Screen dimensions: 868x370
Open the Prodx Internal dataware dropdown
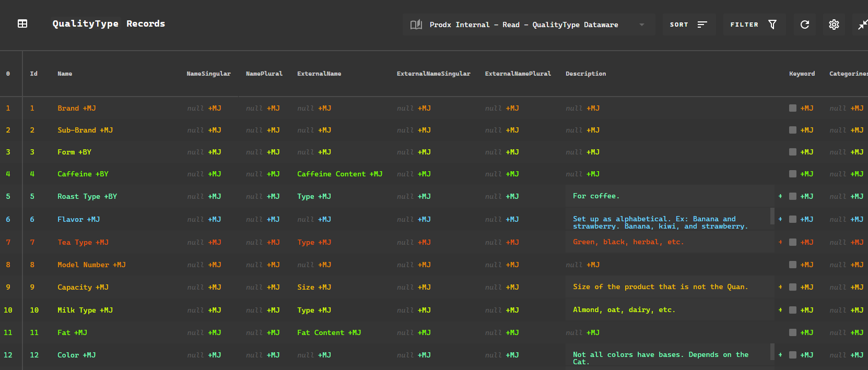pos(529,25)
